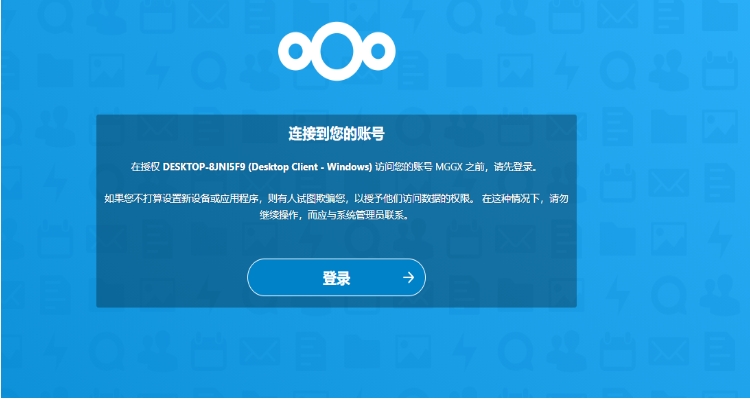Click the 登录 login button
Screen dimensions: 750x399
[x=336, y=277]
